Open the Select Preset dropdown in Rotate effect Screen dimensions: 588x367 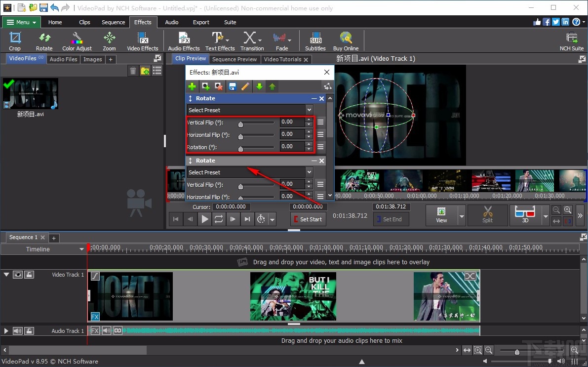coord(249,110)
